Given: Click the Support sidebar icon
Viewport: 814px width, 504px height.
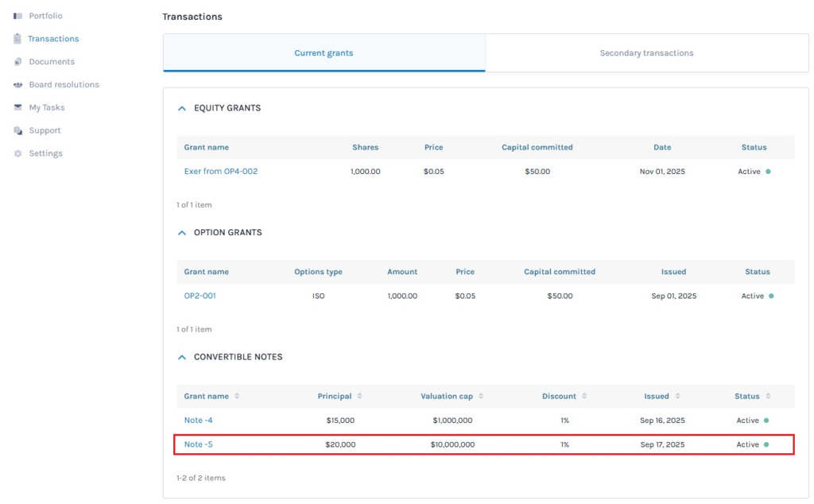Looking at the screenshot, I should [x=17, y=130].
